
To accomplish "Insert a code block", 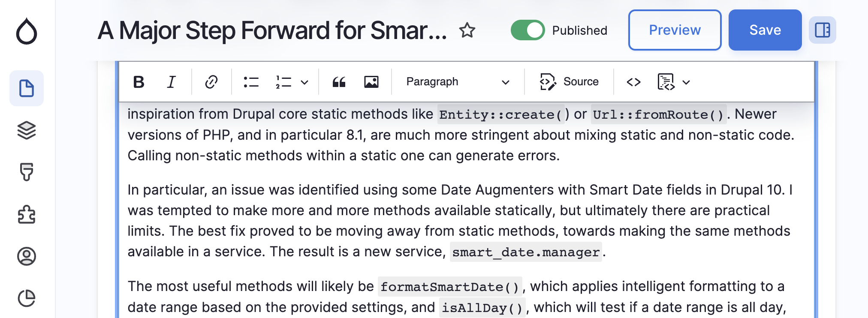I will coord(666,82).
